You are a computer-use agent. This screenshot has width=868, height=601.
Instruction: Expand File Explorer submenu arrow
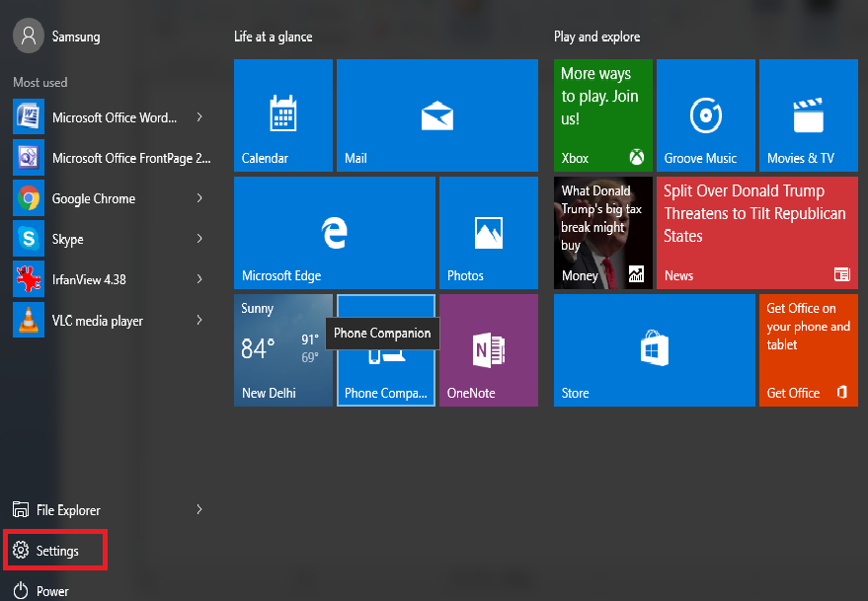point(199,509)
